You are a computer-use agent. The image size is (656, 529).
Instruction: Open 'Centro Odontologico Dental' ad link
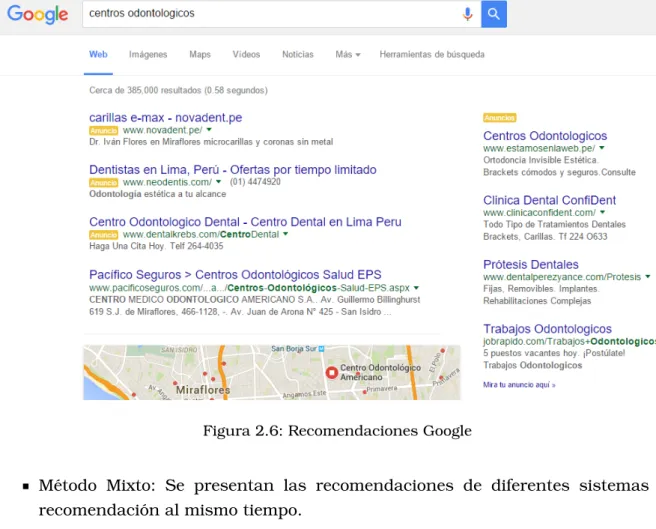245,222
